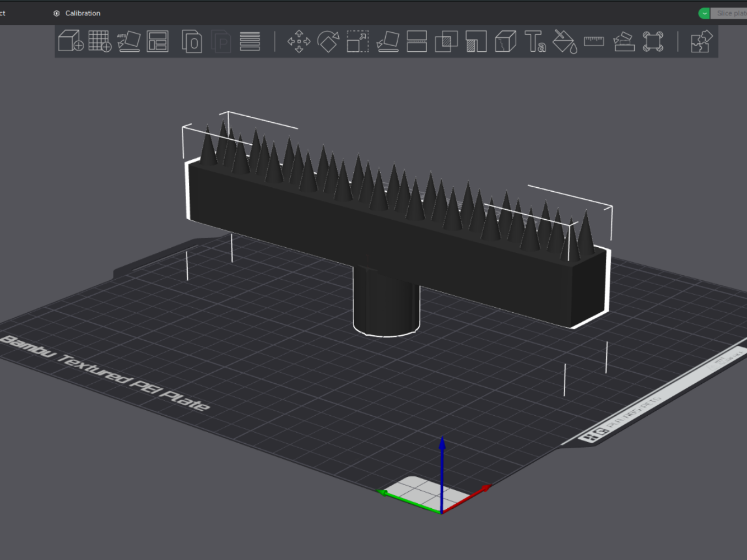The width and height of the screenshot is (747, 560).
Task: Activate the Lay on face tool
Action: (387, 41)
